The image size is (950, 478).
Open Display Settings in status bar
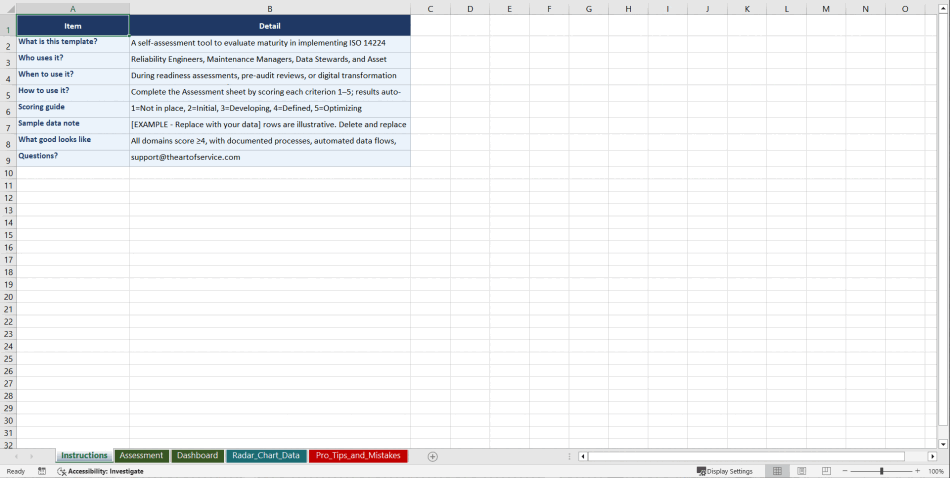coord(725,471)
